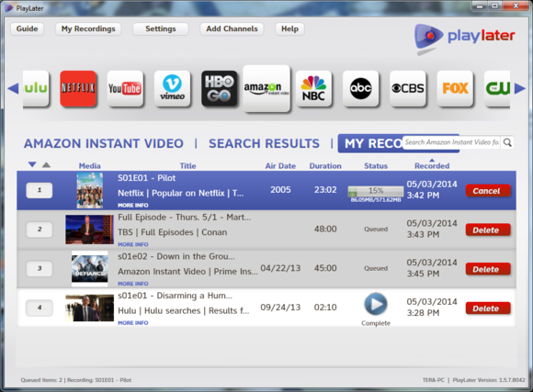Click the Defiance thumbnail
The image size is (533, 392).
90,268
